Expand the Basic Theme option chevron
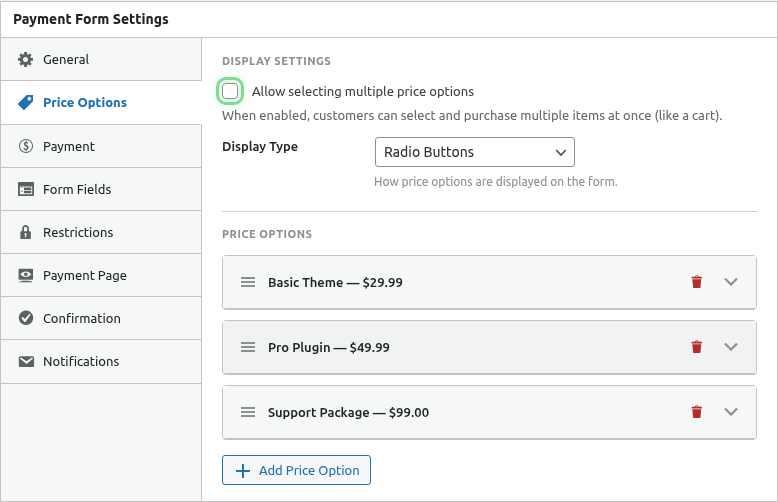Screen dimensions: 778x502 click(x=731, y=282)
